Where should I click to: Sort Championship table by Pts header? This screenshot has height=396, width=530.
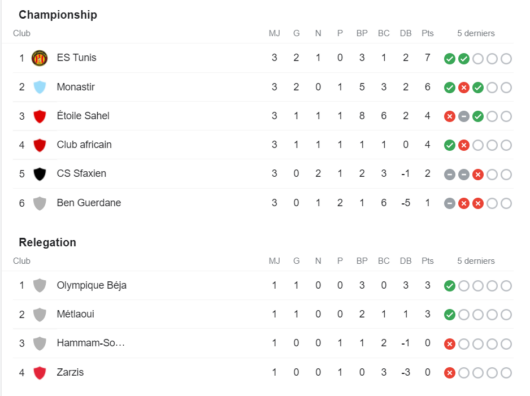[x=427, y=33]
